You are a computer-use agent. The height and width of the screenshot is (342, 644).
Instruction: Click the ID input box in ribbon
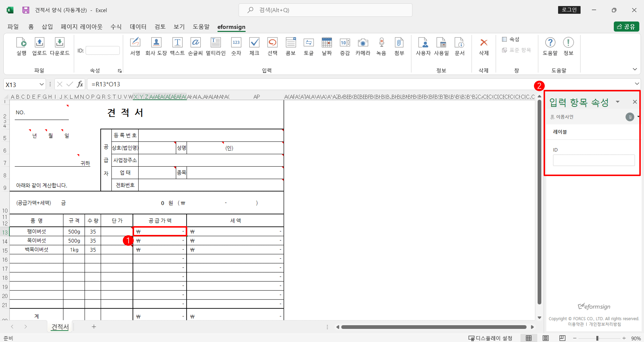102,51
